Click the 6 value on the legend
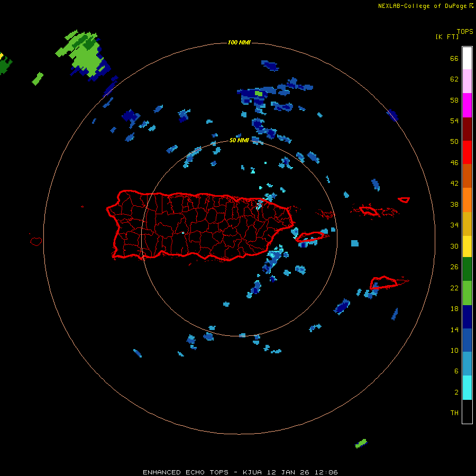The height and width of the screenshot is (476, 476). (456, 371)
